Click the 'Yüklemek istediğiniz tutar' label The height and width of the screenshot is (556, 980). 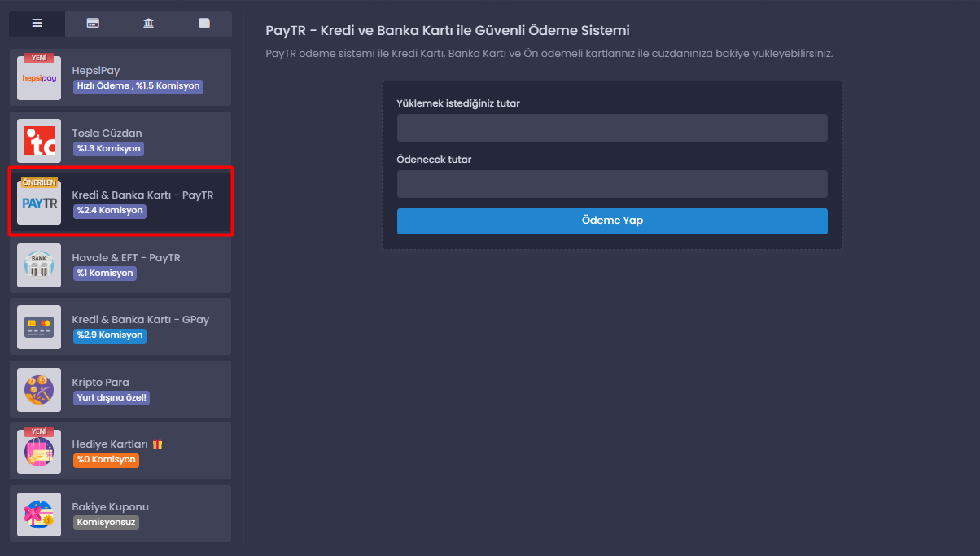(458, 103)
